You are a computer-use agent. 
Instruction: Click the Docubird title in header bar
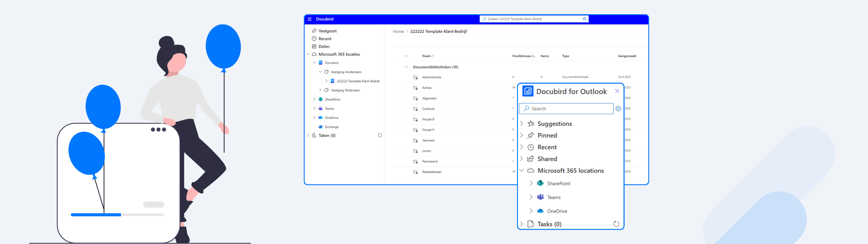tap(325, 19)
